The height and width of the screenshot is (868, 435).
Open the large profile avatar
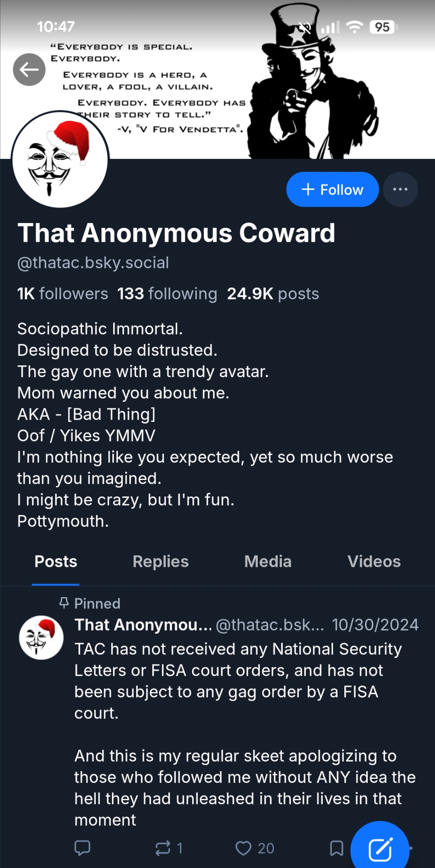click(60, 159)
